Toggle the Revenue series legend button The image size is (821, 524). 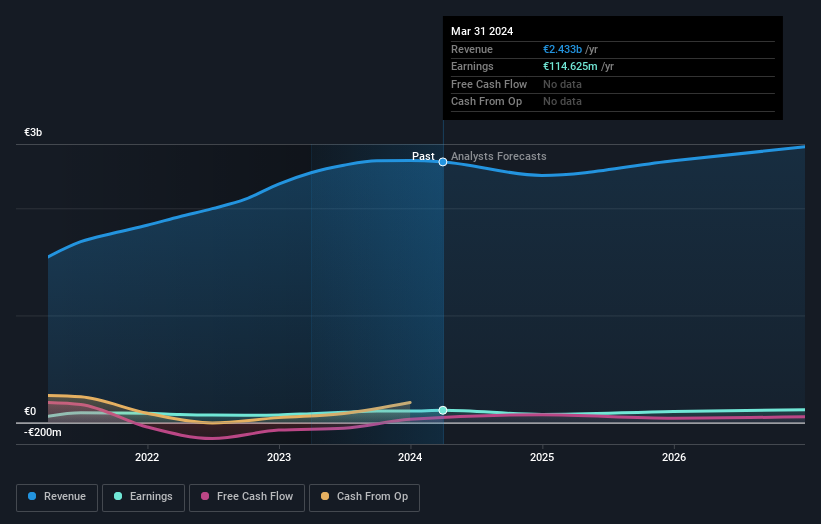click(57, 497)
